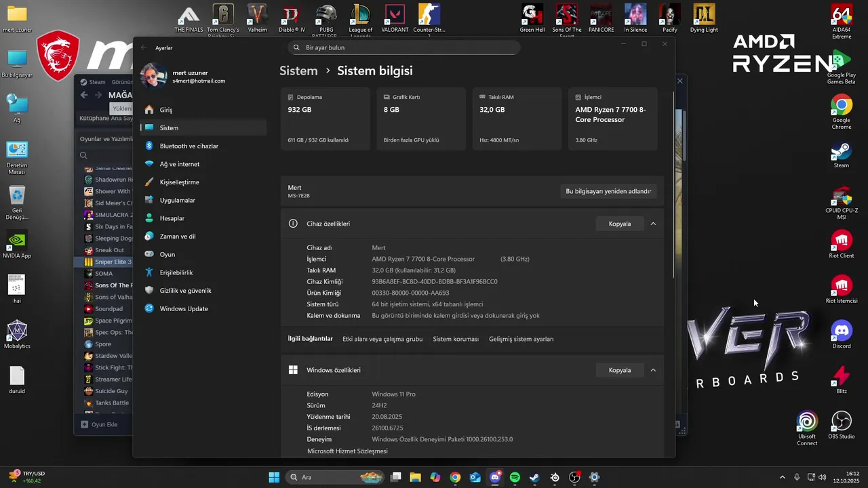868x488 pixels.
Task: Open Sistem koruması link
Action: pos(456,339)
